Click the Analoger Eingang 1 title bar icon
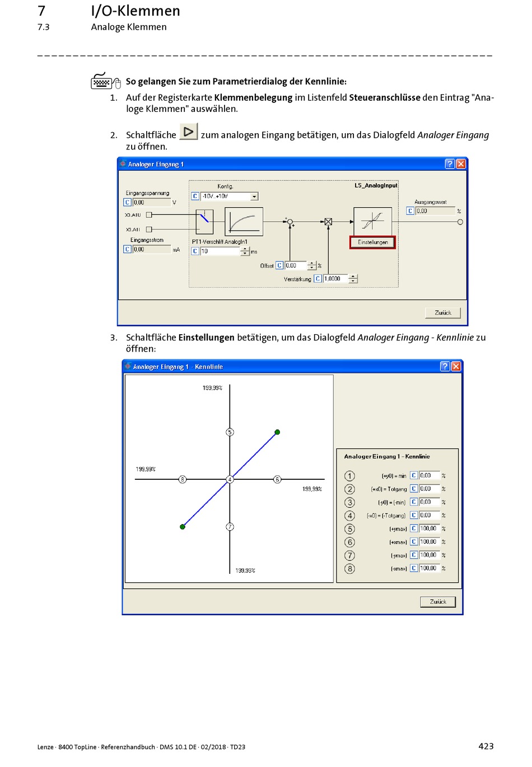 pos(123,163)
